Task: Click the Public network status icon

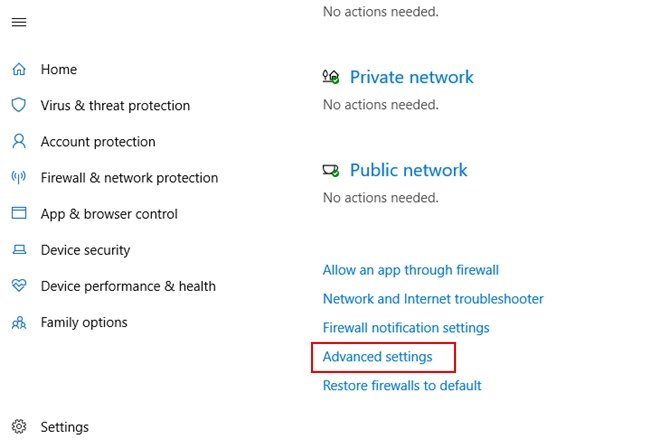Action: [x=331, y=170]
